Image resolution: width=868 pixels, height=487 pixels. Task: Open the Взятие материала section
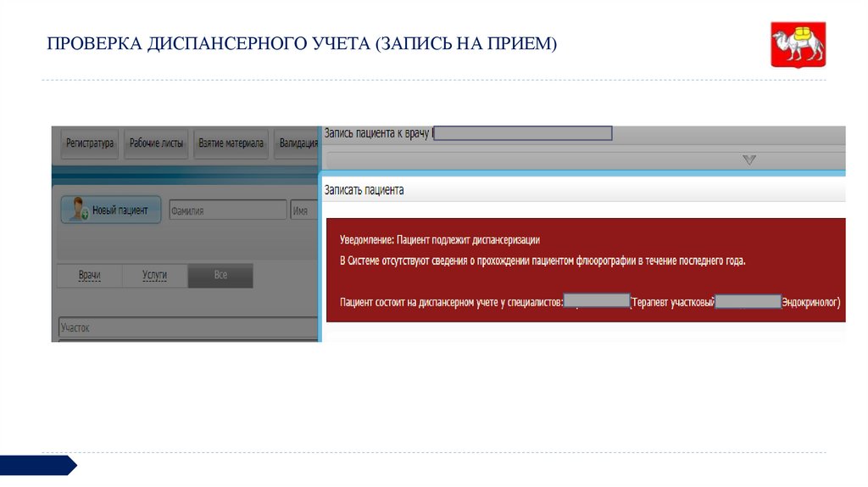231,143
